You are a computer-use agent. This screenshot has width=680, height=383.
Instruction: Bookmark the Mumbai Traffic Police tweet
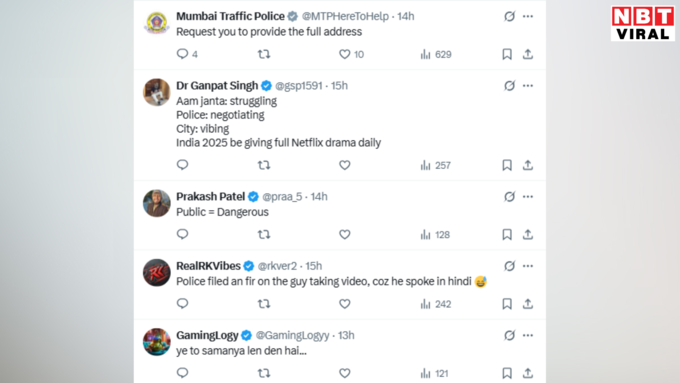click(x=507, y=54)
